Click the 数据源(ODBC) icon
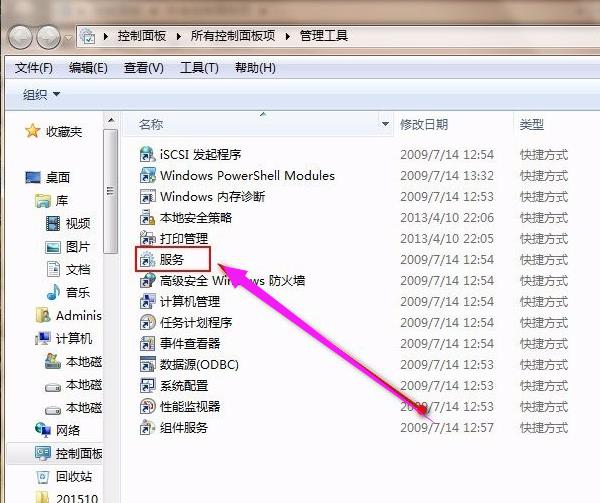 [x=148, y=364]
